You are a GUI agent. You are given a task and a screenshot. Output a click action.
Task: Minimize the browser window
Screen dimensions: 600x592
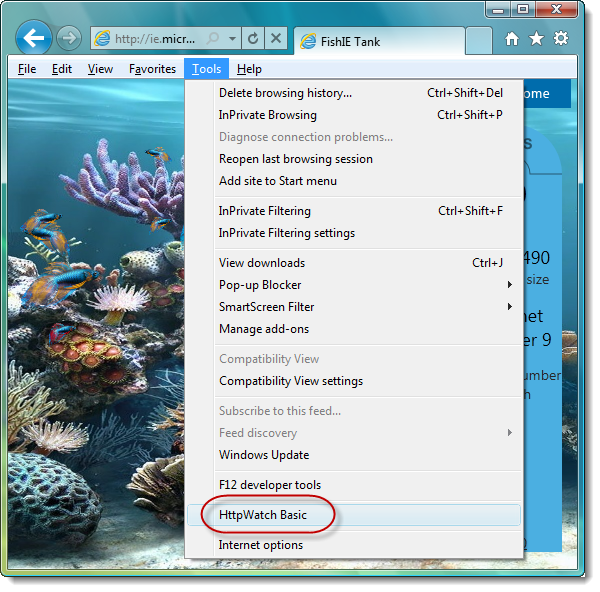tap(498, 9)
